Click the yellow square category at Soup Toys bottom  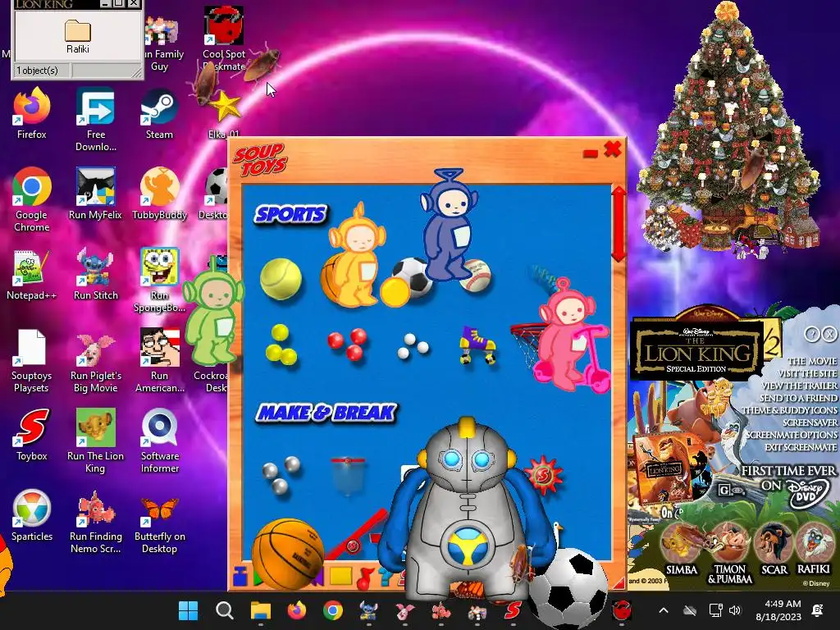[340, 576]
